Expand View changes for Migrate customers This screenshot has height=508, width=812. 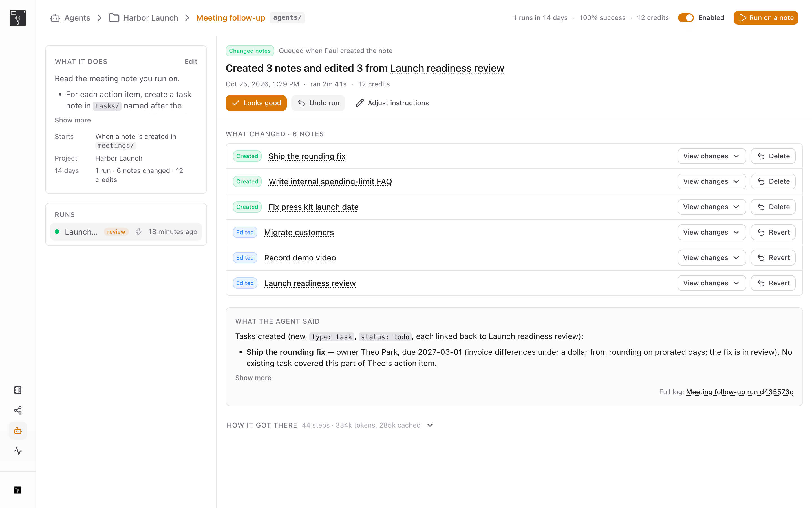coord(711,232)
